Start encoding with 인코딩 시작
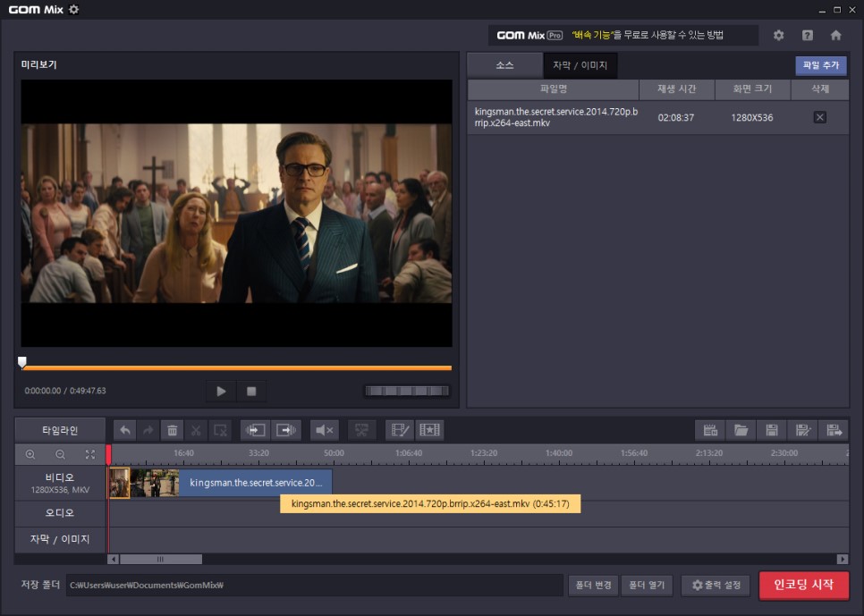The height and width of the screenshot is (616, 864). coord(803,585)
